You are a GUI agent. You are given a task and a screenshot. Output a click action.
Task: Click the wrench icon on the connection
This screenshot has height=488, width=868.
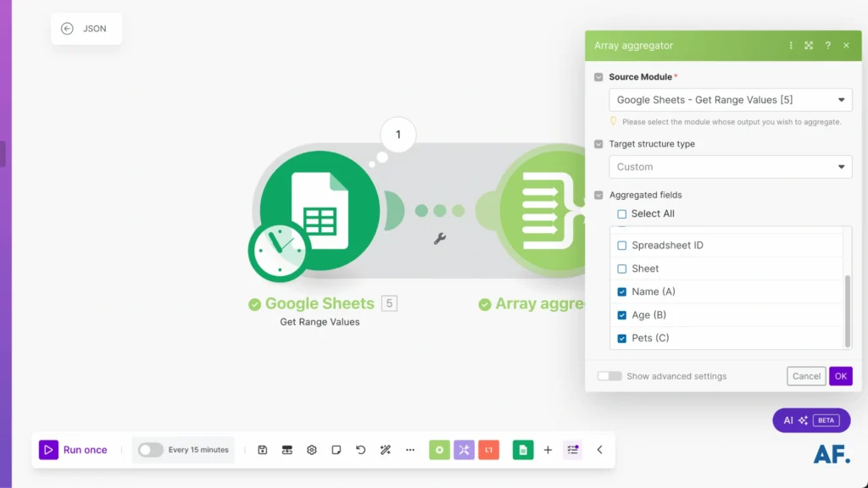440,238
